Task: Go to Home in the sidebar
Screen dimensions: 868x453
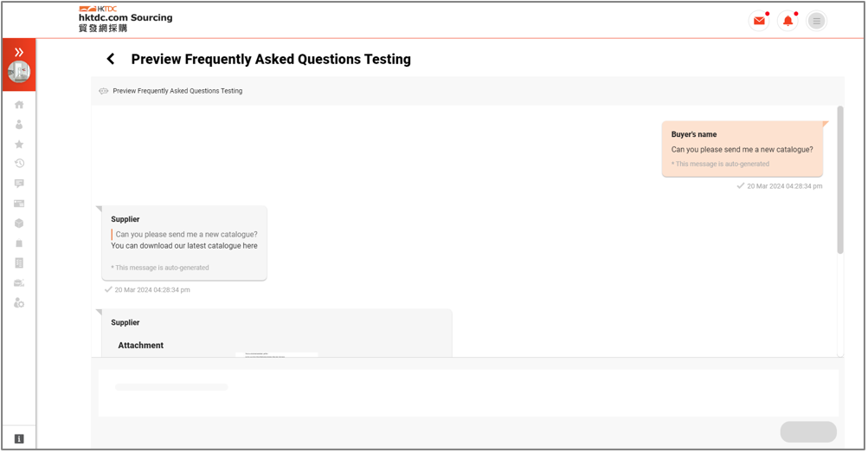Action: pos(19,105)
